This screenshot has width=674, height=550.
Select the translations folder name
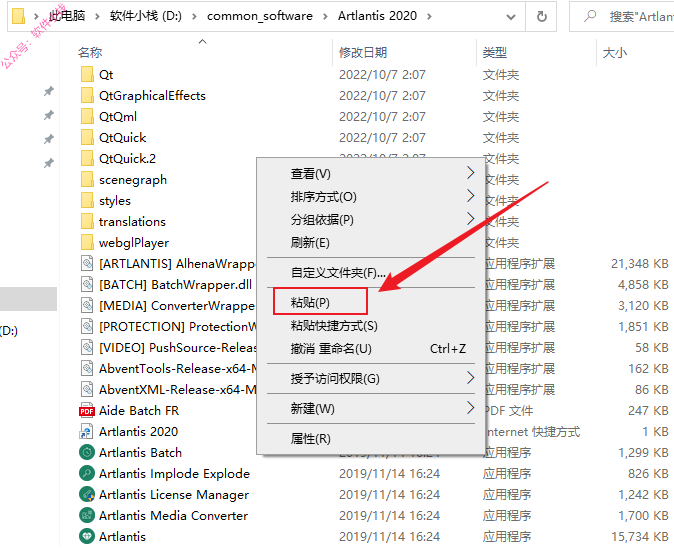[x=132, y=222]
